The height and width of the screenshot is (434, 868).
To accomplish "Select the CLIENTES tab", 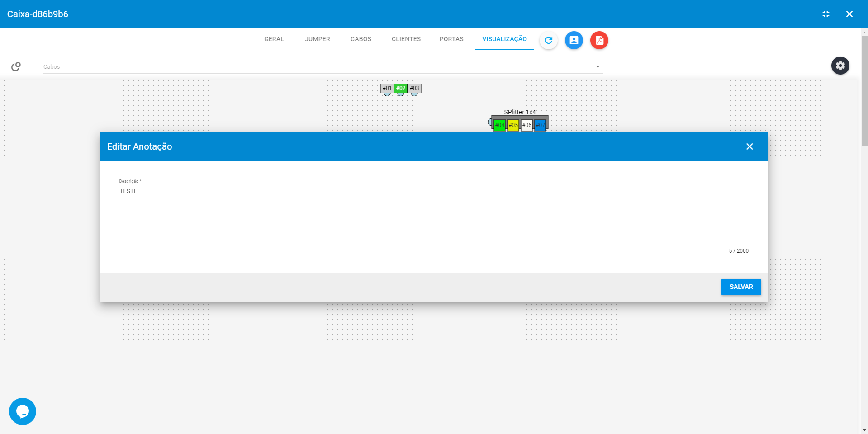I will pos(406,39).
